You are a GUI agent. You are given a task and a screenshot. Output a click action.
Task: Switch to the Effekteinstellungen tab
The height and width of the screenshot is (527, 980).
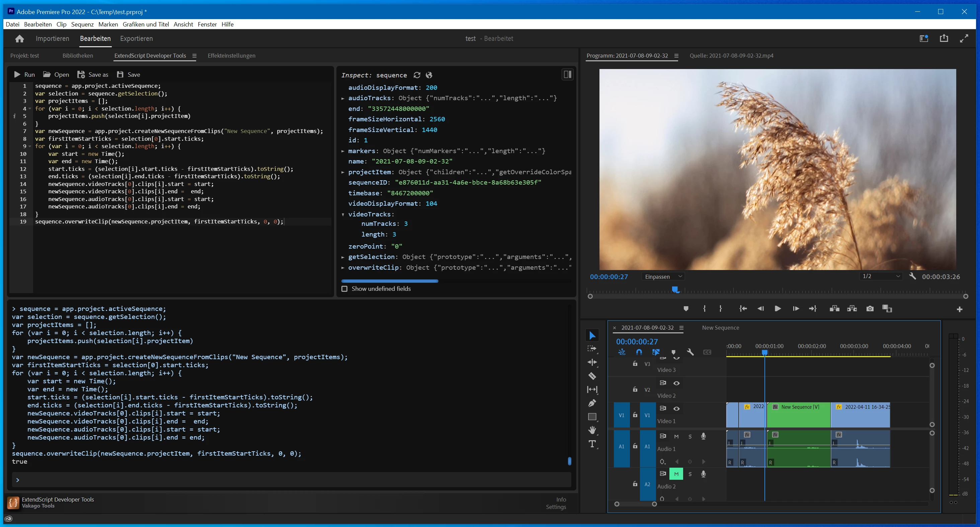pyautogui.click(x=231, y=56)
